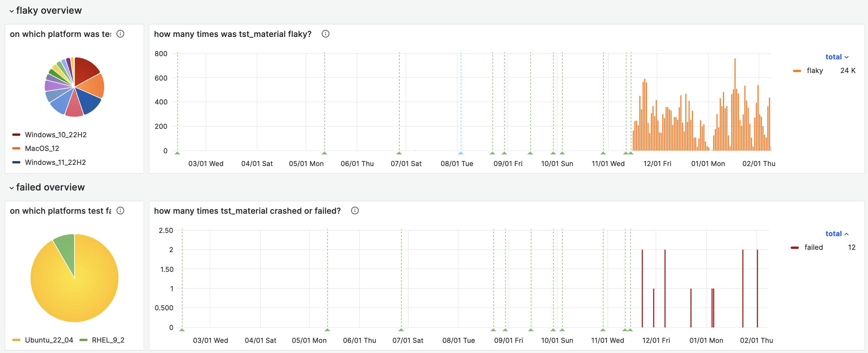Open 'on which platforms test fa' panel title
868x353 pixels.
(60, 211)
